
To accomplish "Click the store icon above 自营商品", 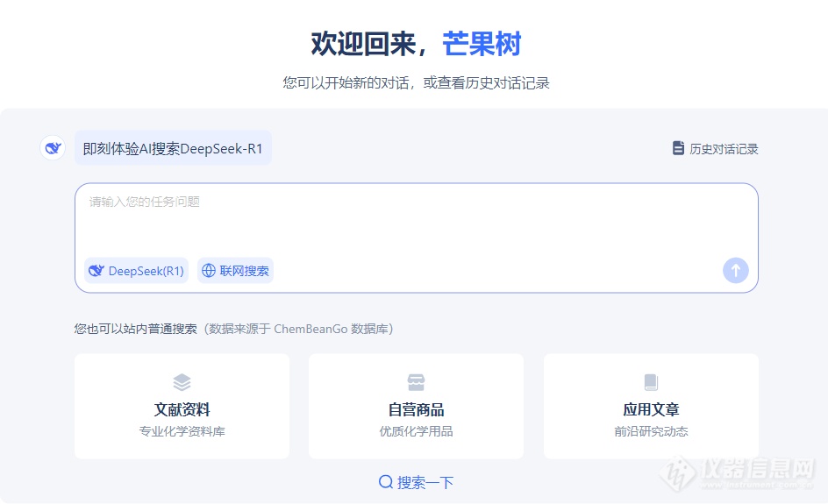I will 416,382.
